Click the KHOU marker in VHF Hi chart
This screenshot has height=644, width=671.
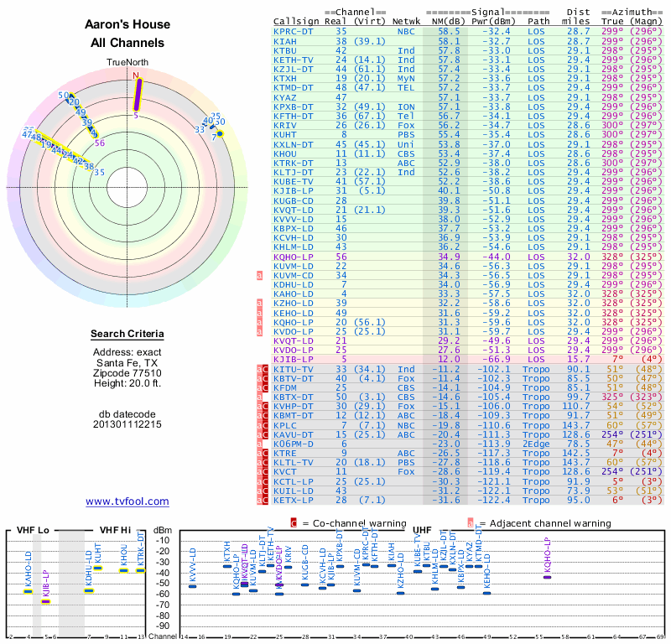point(123,570)
